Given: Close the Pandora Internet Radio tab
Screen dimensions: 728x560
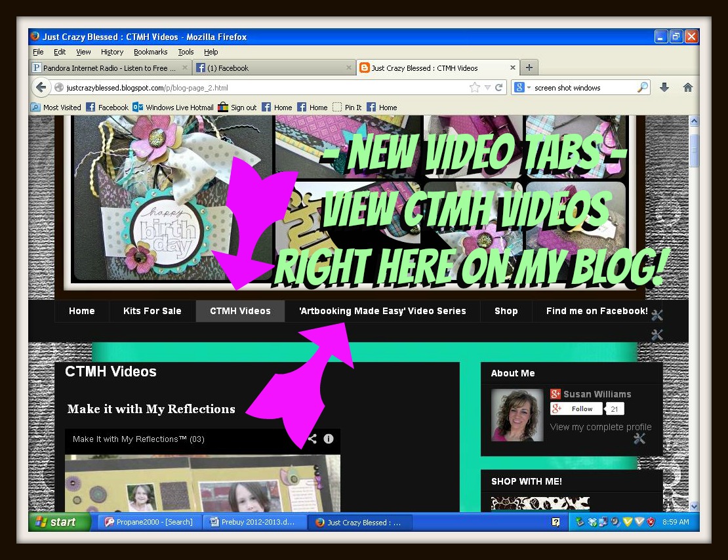Looking at the screenshot, I should pyautogui.click(x=185, y=68).
